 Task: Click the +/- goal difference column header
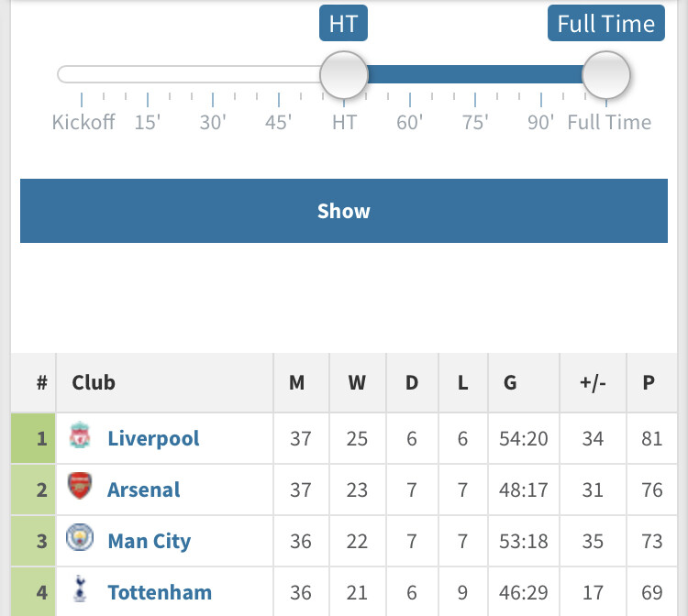click(593, 383)
